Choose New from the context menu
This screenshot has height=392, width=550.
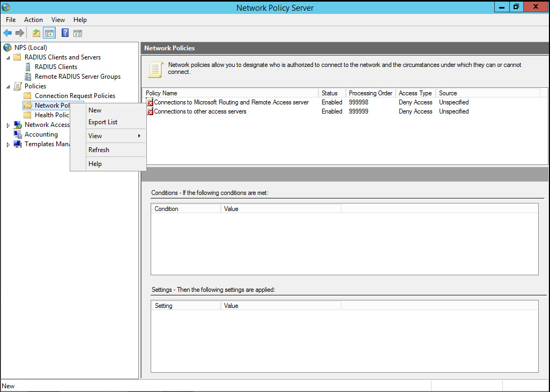tap(95, 110)
